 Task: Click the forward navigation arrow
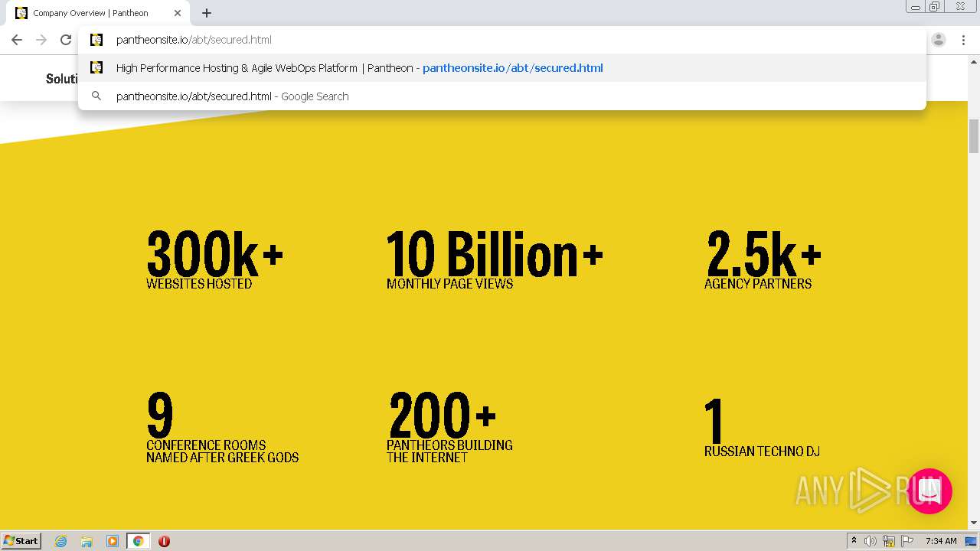pos(41,40)
